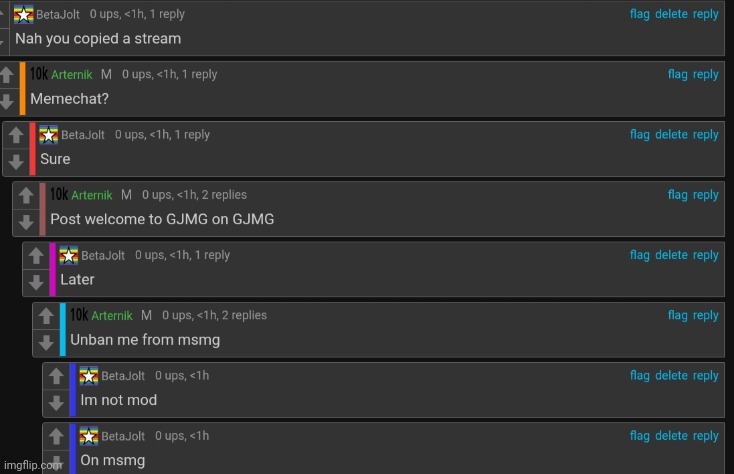734x474 pixels.
Task: Flag the "Nah you copied a stream" comment
Action: coord(639,14)
